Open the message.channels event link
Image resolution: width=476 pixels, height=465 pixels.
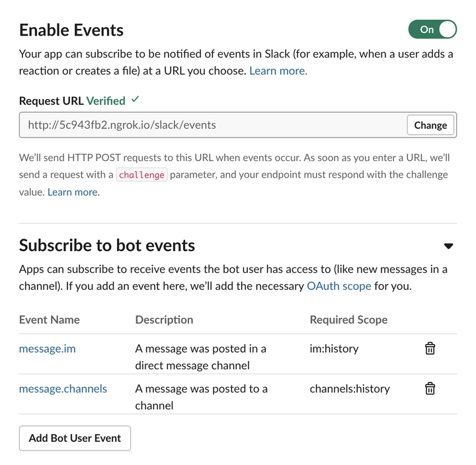coord(63,388)
